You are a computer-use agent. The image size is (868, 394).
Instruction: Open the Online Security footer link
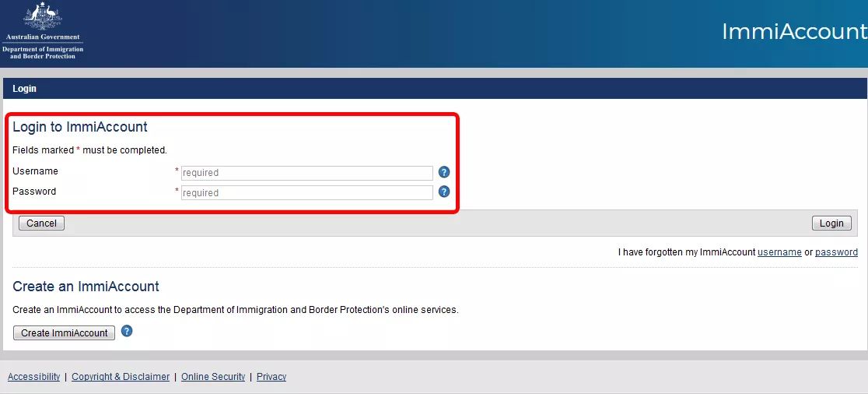pyautogui.click(x=213, y=377)
